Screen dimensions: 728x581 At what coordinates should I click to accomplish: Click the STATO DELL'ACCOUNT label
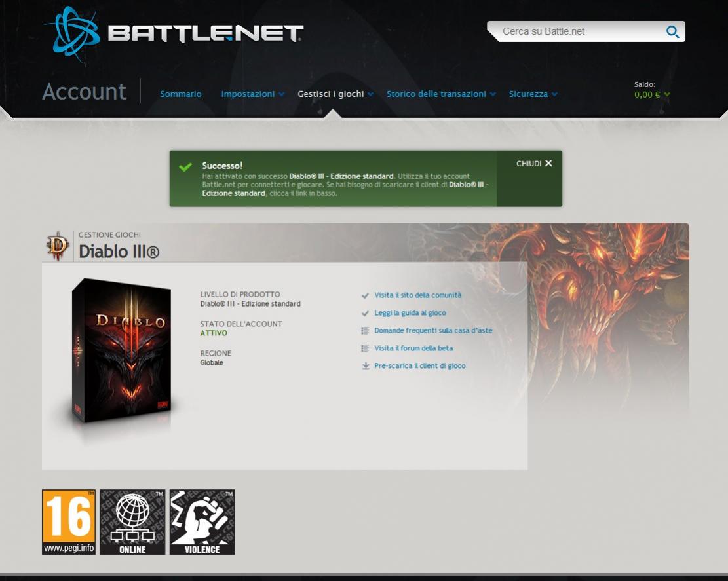tap(241, 324)
